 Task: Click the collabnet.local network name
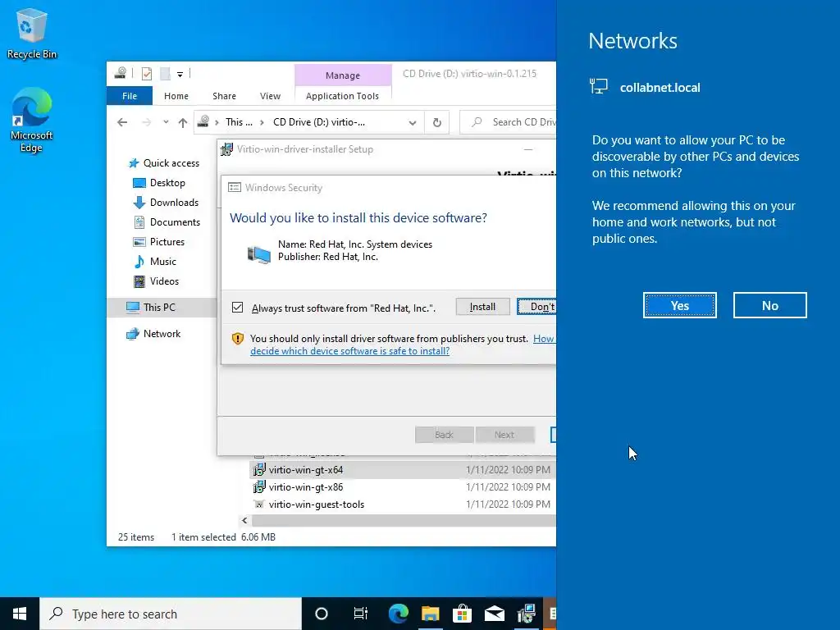(660, 87)
